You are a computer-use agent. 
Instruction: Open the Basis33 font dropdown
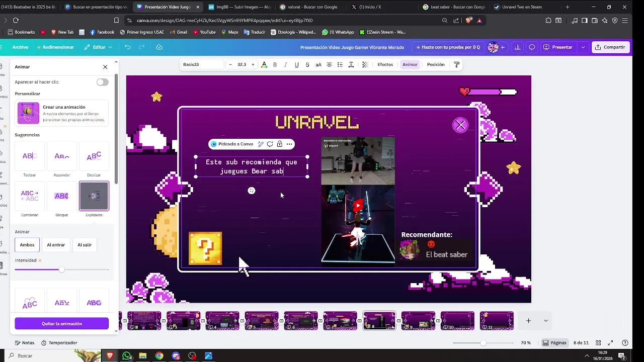202,64
